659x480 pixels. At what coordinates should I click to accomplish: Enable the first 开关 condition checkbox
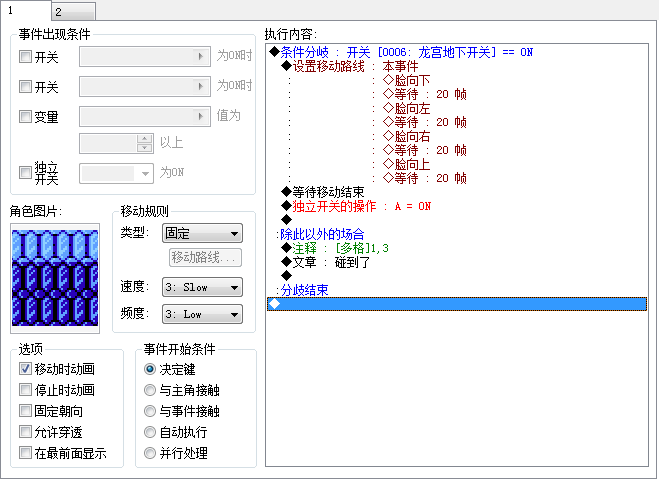25,56
